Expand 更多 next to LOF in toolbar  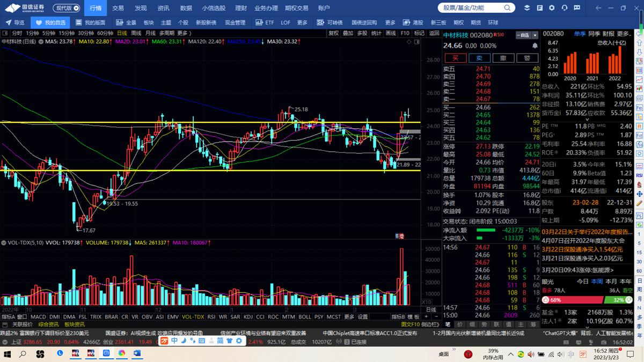coord(302,23)
